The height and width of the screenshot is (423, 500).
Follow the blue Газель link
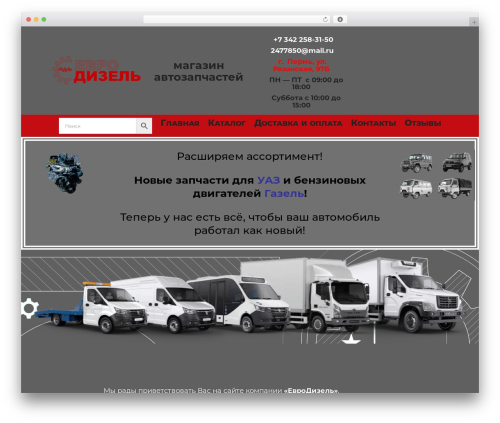click(284, 193)
